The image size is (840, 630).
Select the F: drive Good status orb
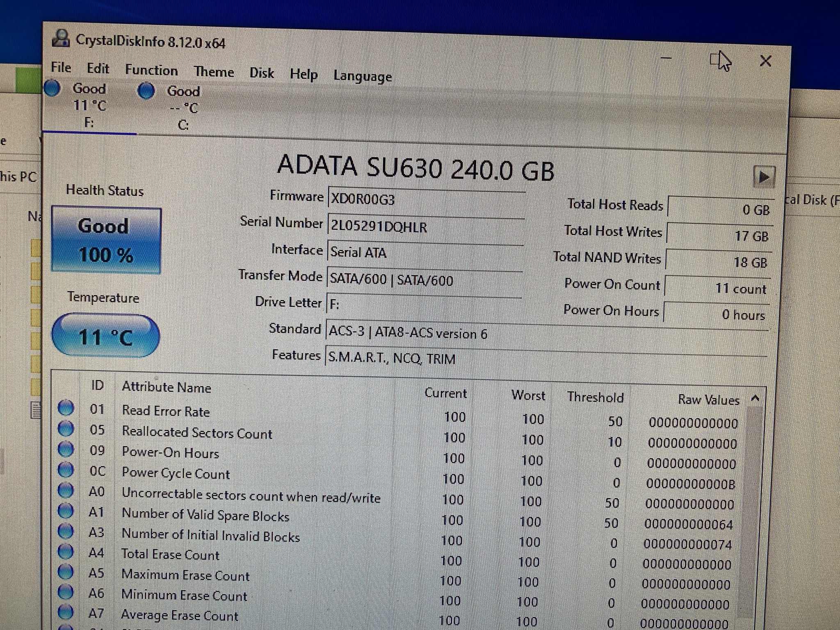(x=52, y=88)
